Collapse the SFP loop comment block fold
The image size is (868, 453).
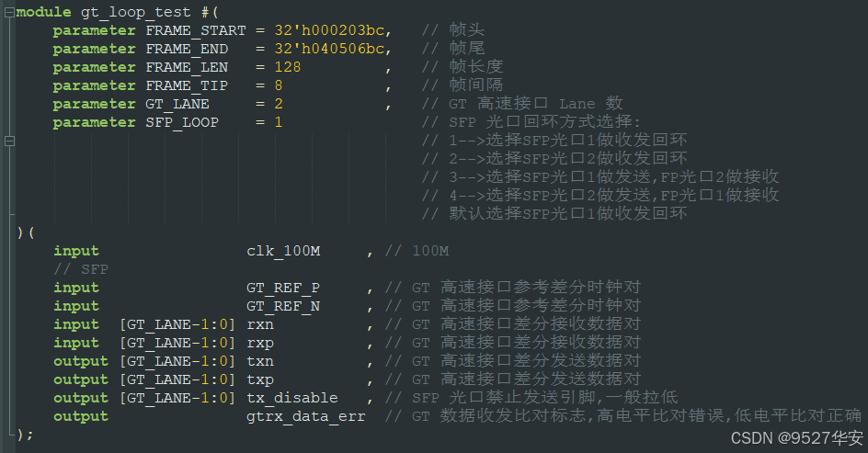click(x=9, y=141)
